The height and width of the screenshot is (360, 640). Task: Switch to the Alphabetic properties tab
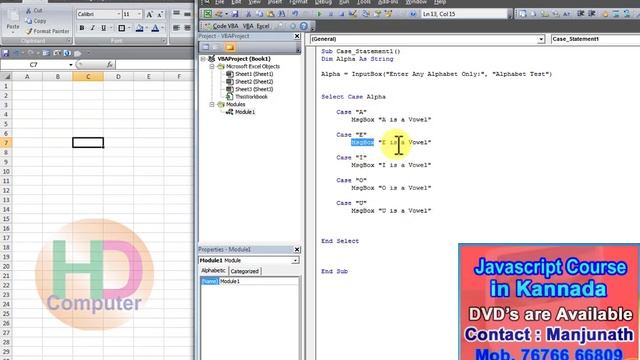coord(213,271)
